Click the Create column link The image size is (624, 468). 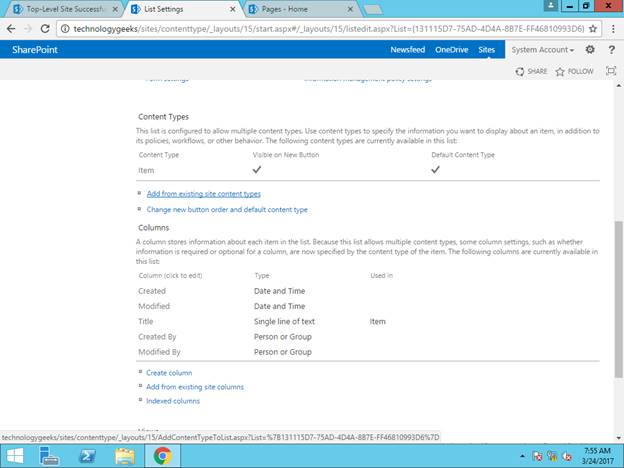click(x=169, y=373)
